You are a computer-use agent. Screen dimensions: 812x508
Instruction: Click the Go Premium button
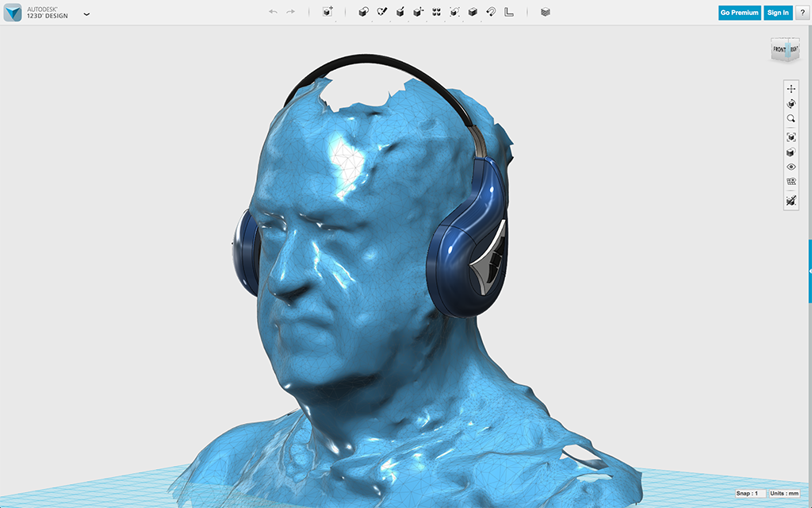pos(740,13)
